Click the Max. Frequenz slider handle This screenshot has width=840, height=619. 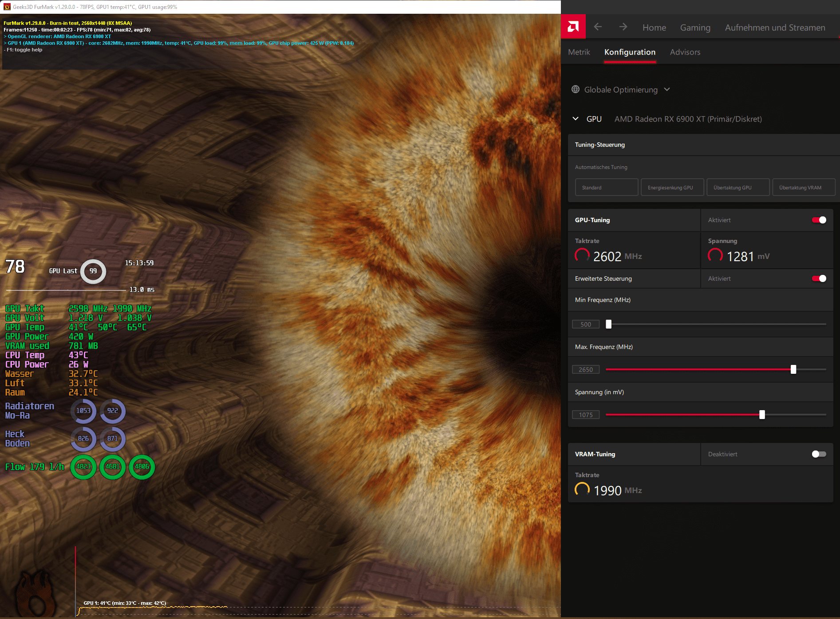coord(793,369)
